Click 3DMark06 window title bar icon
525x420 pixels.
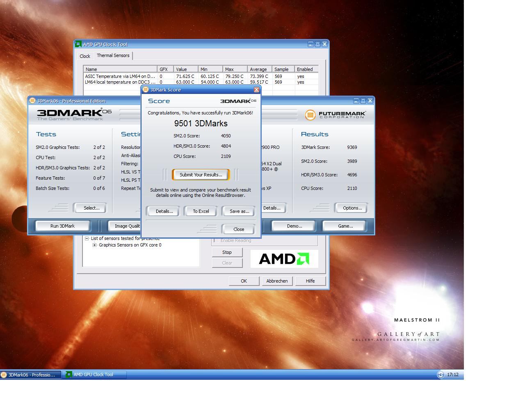pyautogui.click(x=32, y=100)
